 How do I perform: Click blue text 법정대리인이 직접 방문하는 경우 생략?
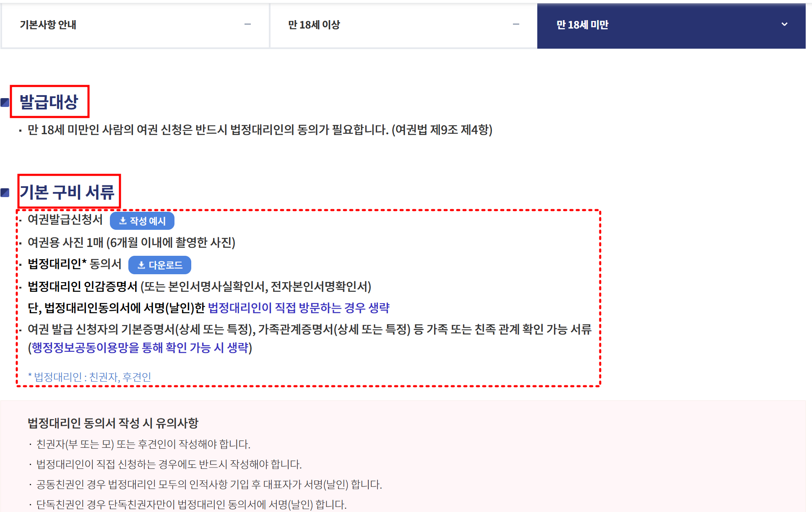point(299,308)
